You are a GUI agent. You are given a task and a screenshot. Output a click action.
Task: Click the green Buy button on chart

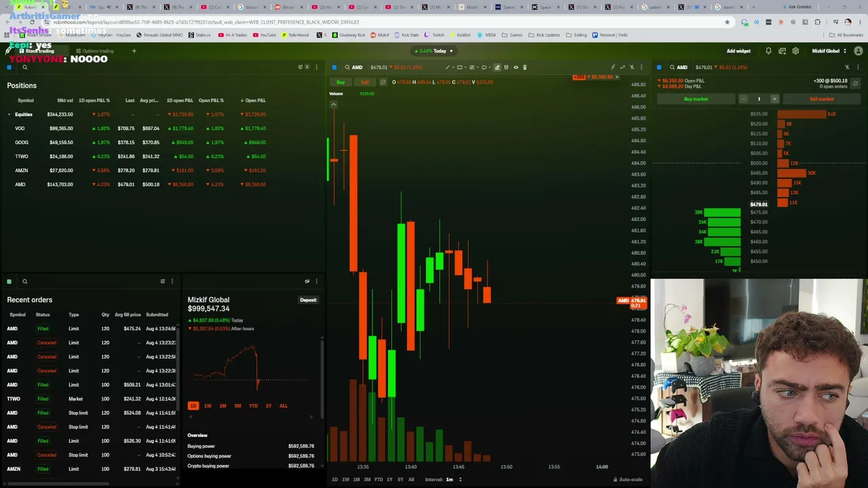click(x=341, y=82)
